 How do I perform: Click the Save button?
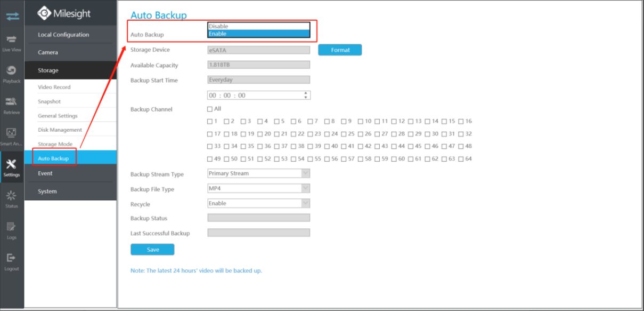[x=152, y=249]
